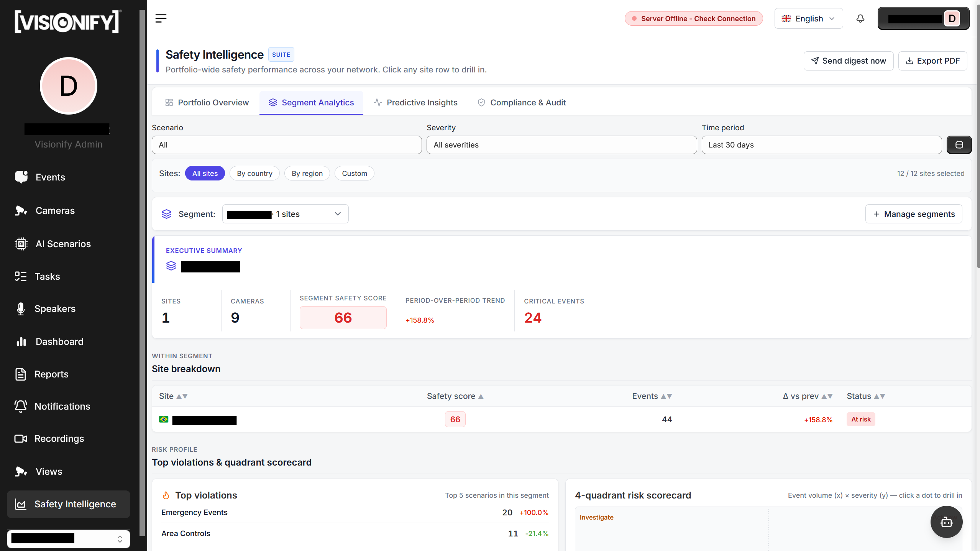Viewport: 980px width, 551px height.
Task: Open the Scenario All dropdown
Action: coord(287,145)
